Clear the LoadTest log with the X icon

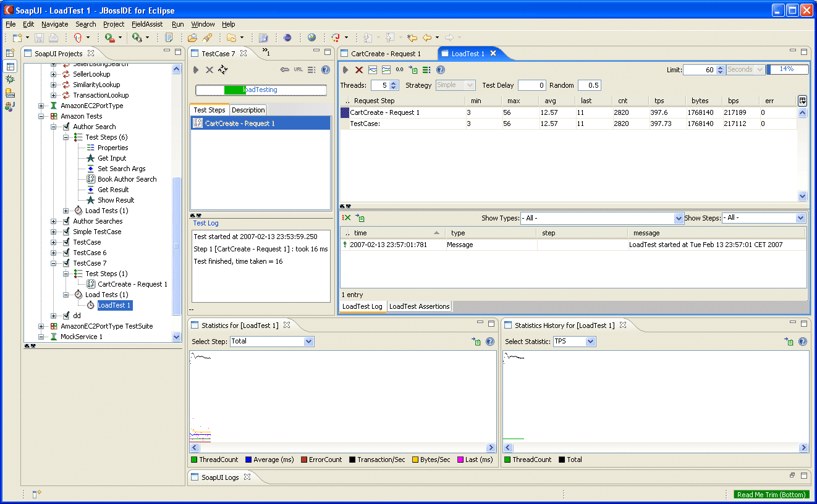coord(347,218)
